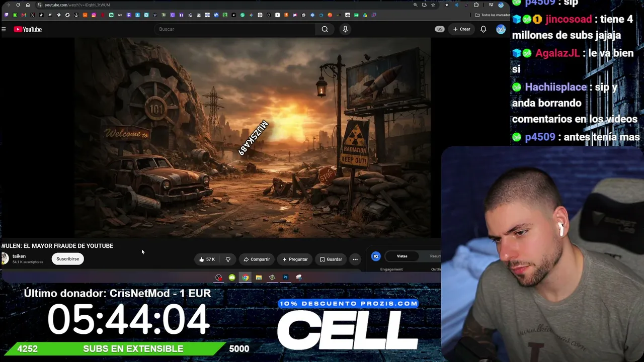Open File Explorer in the taskbar
This screenshot has width=644, height=362.
point(259,278)
